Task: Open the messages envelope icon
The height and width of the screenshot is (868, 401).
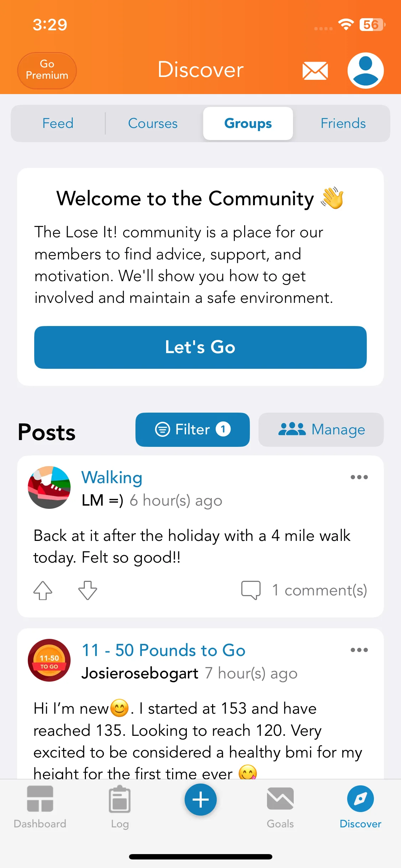Action: click(315, 70)
